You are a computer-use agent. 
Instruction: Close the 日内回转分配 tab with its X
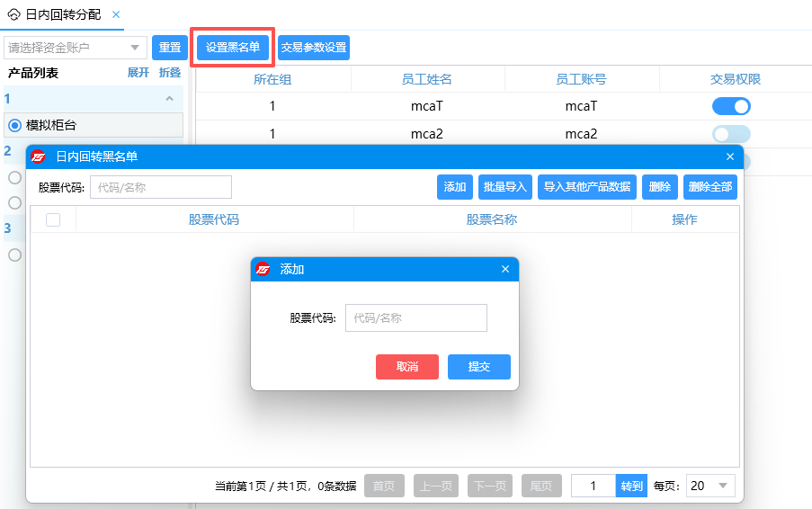[x=116, y=14]
